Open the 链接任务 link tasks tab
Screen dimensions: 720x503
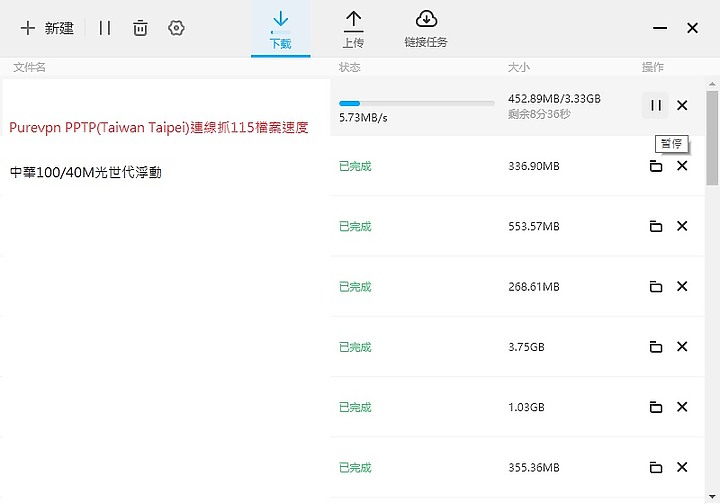tap(426, 30)
